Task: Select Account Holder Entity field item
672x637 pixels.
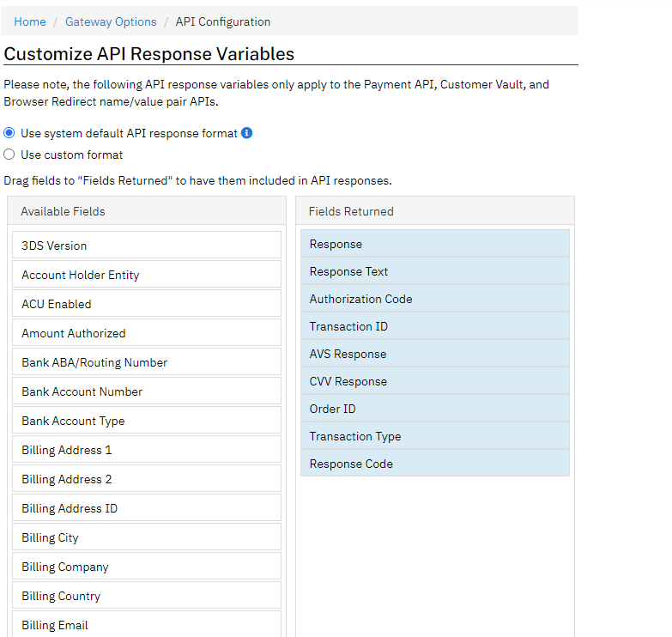Action: (x=147, y=275)
